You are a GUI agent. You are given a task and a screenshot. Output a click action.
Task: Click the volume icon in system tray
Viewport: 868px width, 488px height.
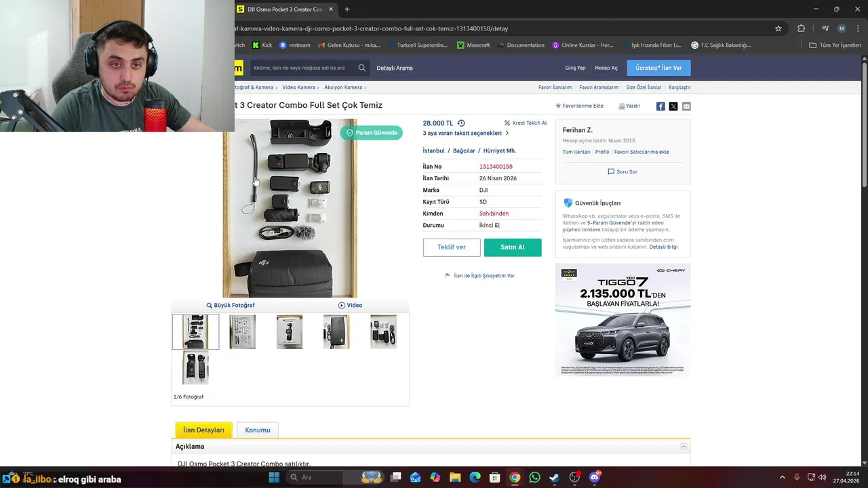coord(822,477)
